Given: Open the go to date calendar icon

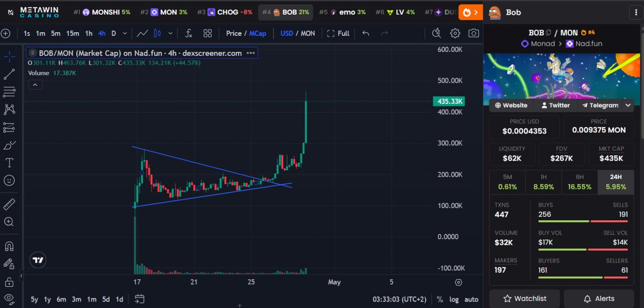Looking at the screenshot, I should [140, 299].
